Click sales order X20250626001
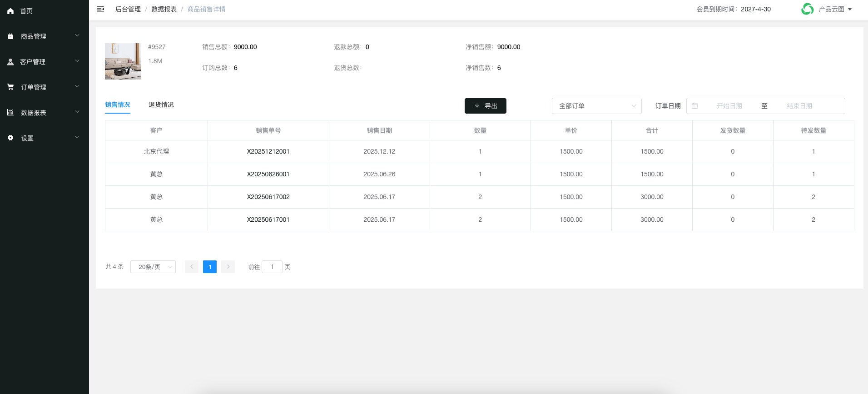The width and height of the screenshot is (868, 394). pyautogui.click(x=268, y=174)
